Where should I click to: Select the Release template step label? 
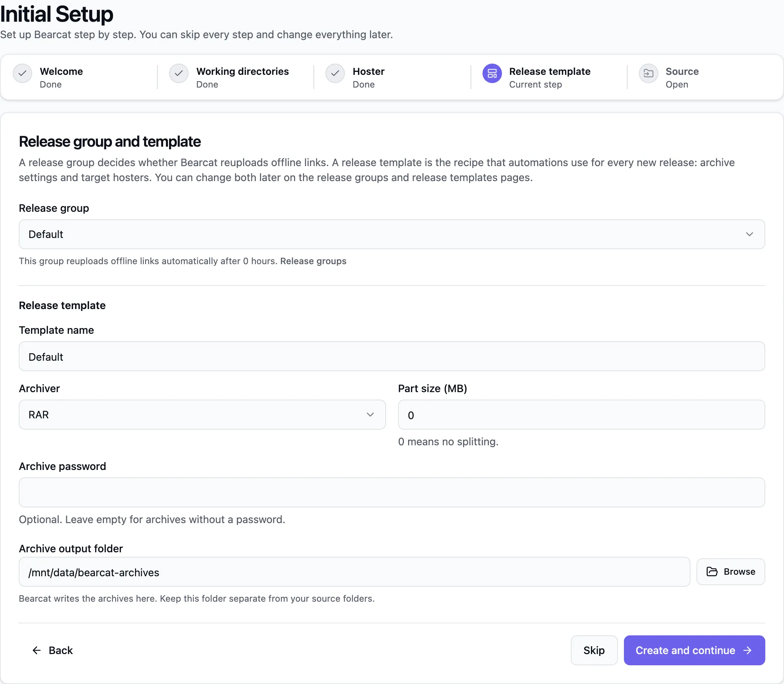pyautogui.click(x=549, y=71)
